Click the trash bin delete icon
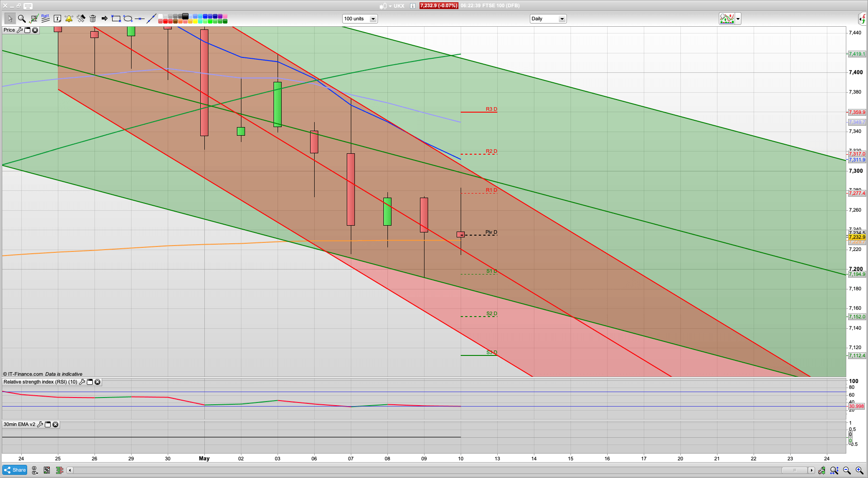 coord(93,19)
